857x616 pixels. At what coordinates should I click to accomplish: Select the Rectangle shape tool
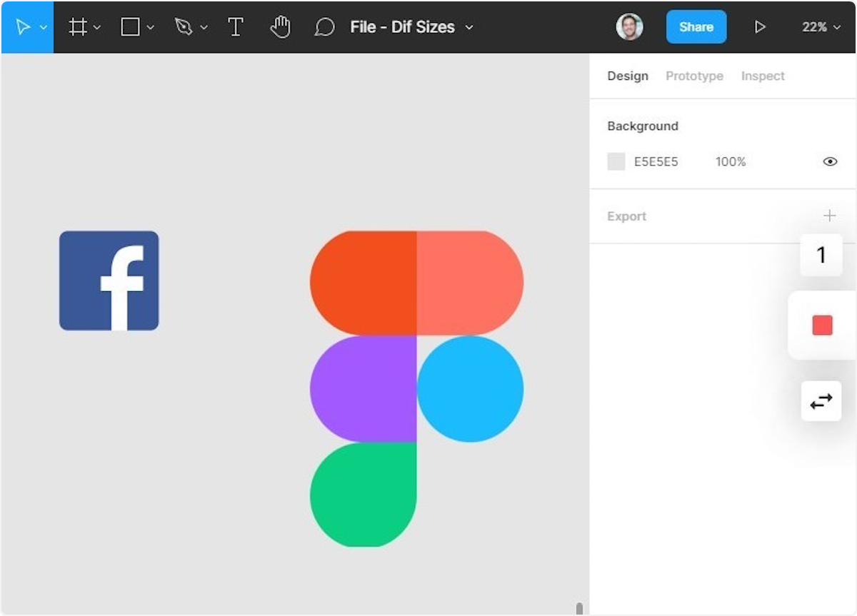tap(130, 27)
